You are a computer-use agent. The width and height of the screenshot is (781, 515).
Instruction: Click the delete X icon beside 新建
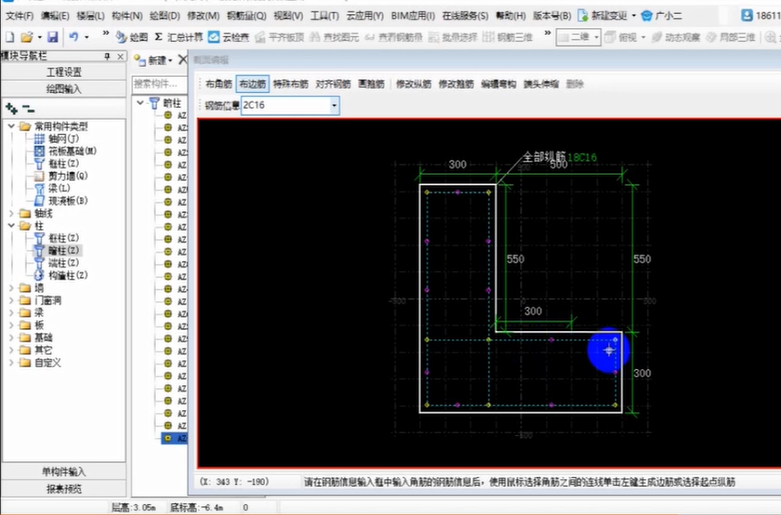point(182,60)
